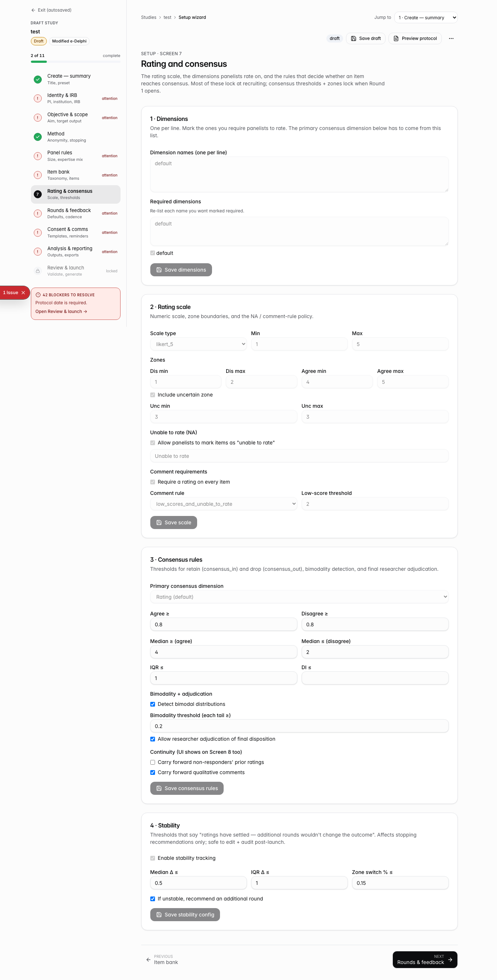Click the Save draft button
The width and height of the screenshot is (497, 980).
coord(366,38)
